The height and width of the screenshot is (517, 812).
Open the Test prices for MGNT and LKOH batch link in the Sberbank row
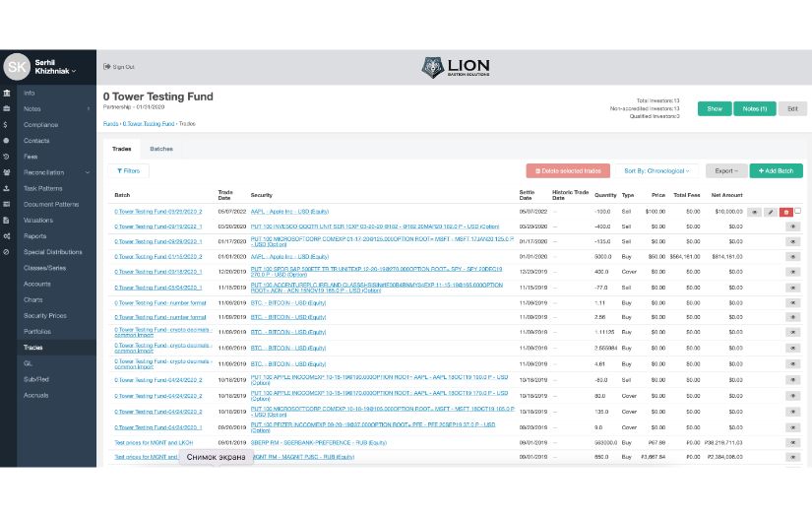pyautogui.click(x=154, y=443)
